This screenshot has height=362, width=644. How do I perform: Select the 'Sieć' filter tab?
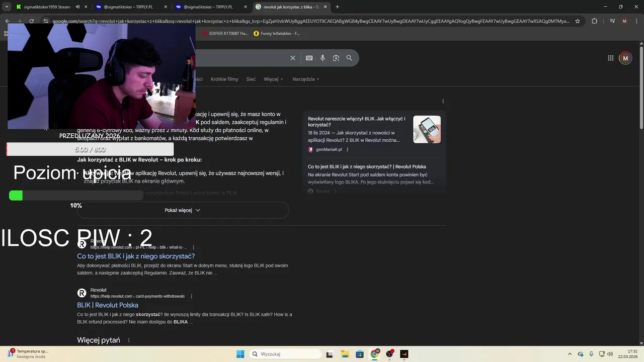point(251,79)
